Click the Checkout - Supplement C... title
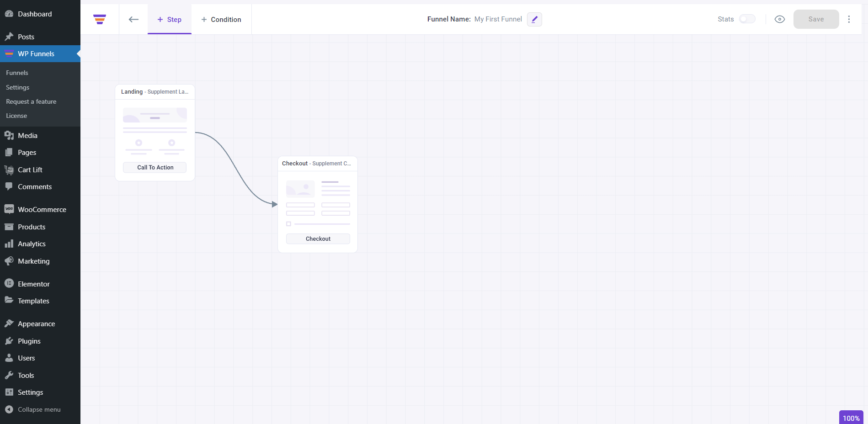Screen dimensions: 868x424 (x=316, y=164)
